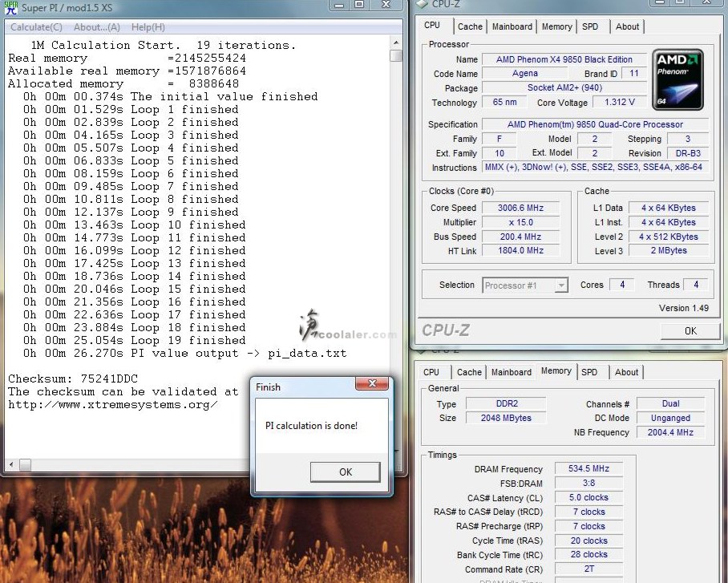The height and width of the screenshot is (583, 728).
Task: Switch to Mainboard tab in upper CPU-Z
Action: (512, 26)
